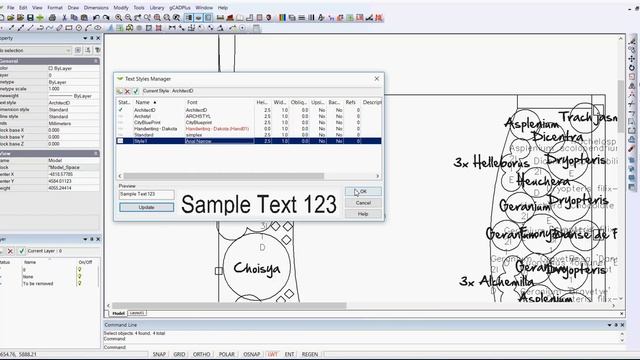This screenshot has width=640, height=360.
Task: Click Help in Text Styles Manager
Action: [363, 214]
